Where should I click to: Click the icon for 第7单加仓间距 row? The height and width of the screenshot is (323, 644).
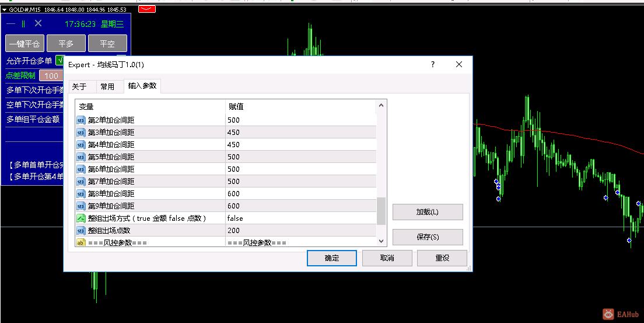click(81, 182)
